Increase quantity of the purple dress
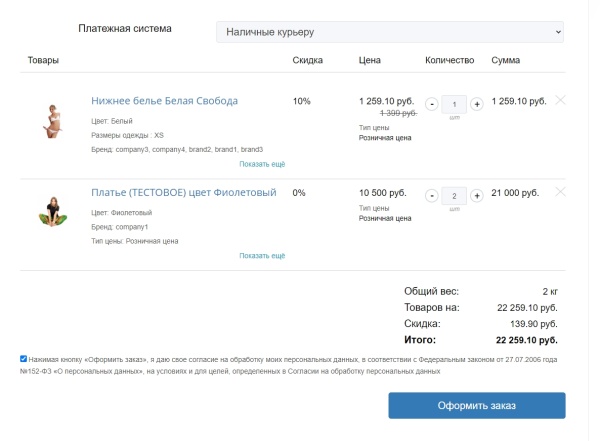 [x=477, y=195]
